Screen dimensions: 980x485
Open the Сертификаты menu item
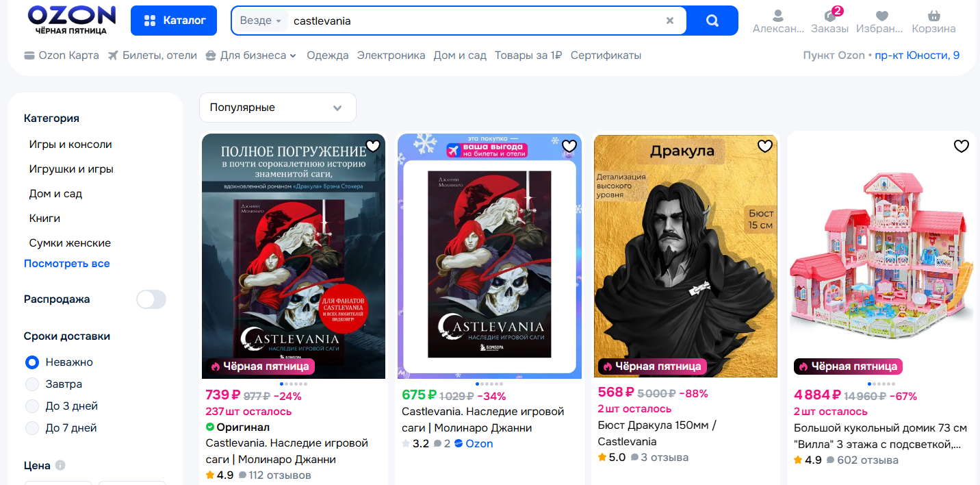click(x=606, y=55)
